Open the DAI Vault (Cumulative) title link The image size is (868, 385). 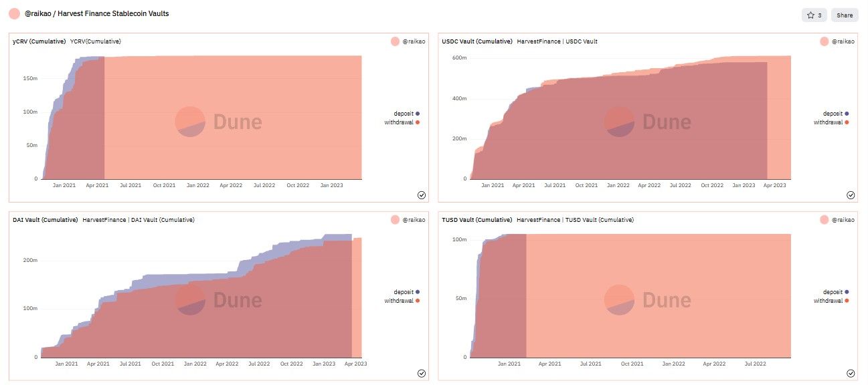45,220
